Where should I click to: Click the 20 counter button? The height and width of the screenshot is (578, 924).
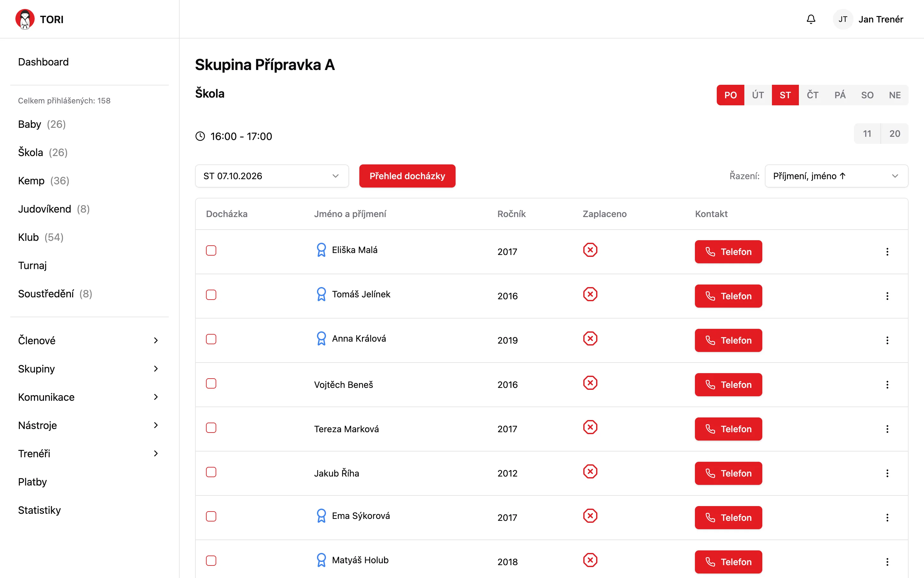pyautogui.click(x=894, y=133)
